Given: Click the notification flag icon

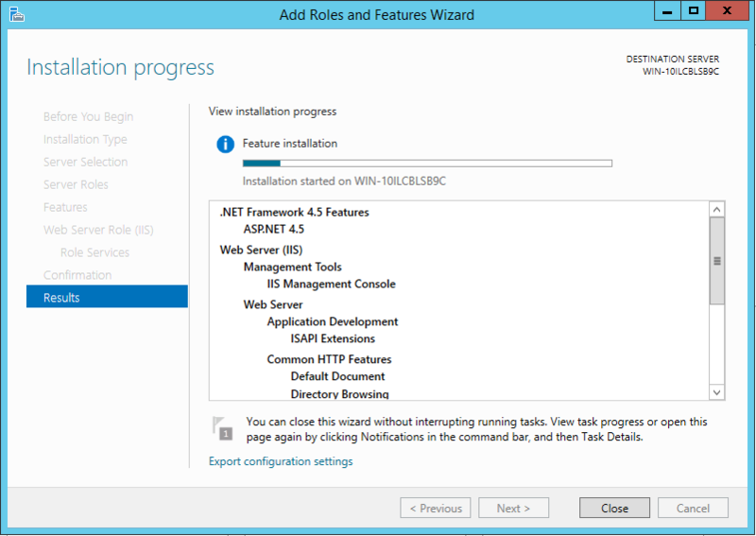Looking at the screenshot, I should pyautogui.click(x=221, y=428).
